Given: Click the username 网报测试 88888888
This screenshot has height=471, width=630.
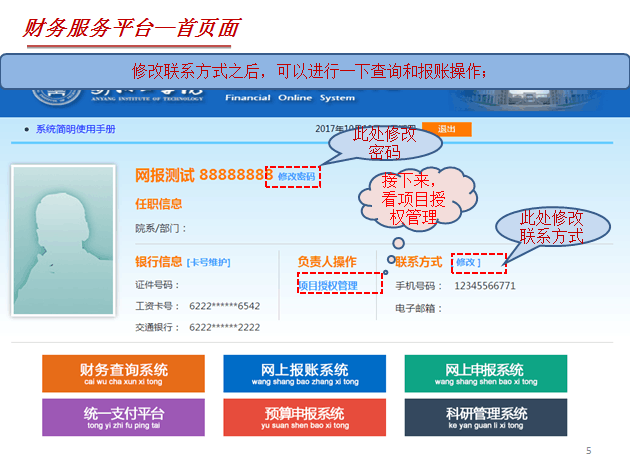Looking at the screenshot, I should [204, 175].
